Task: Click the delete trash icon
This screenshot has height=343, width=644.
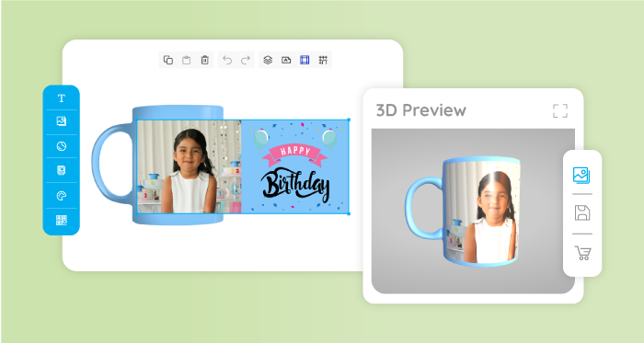Action: coord(204,60)
